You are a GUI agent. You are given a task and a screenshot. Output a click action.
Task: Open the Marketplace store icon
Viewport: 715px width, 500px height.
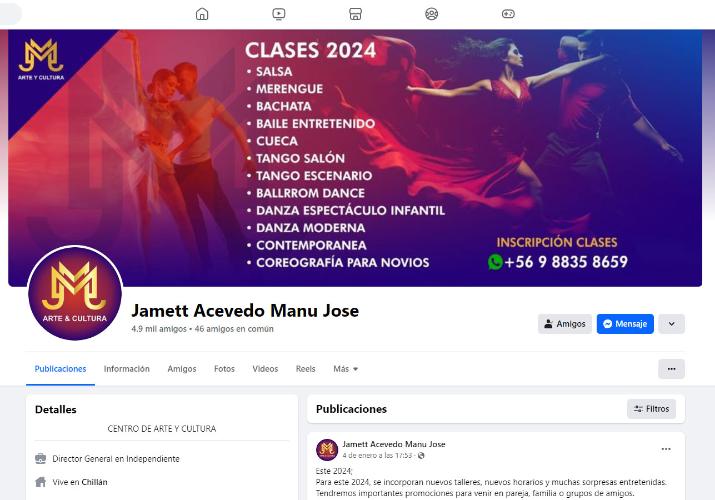click(355, 14)
